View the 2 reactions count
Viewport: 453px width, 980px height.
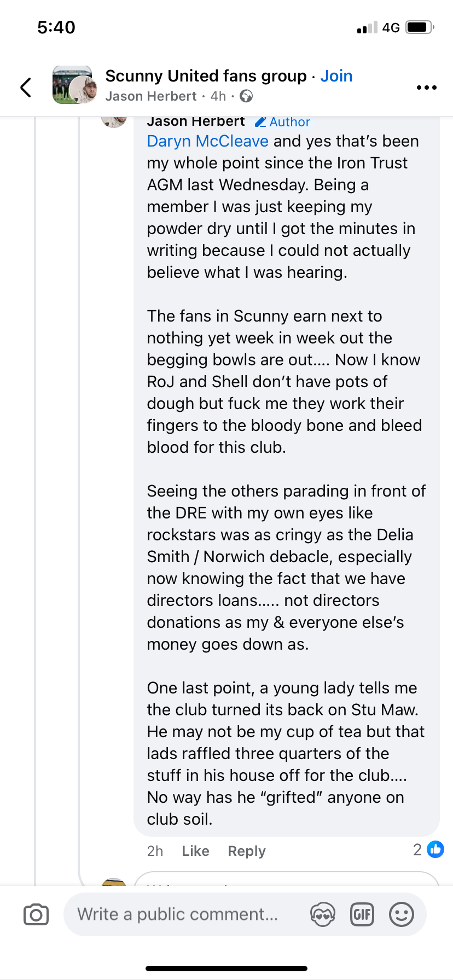point(417,849)
